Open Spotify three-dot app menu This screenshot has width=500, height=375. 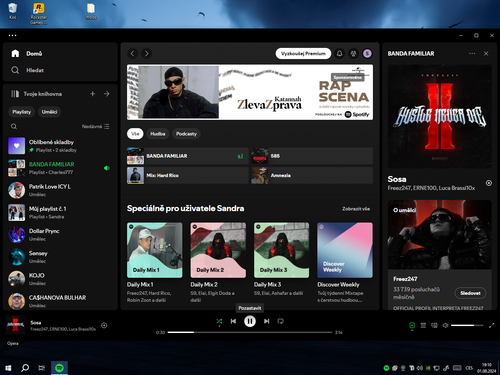point(12,35)
